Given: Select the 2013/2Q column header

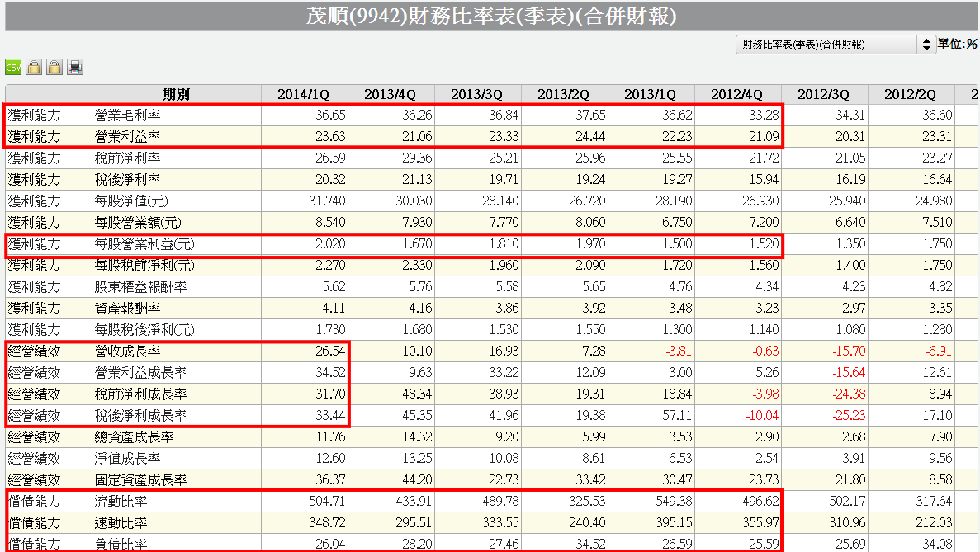Looking at the screenshot, I should 563,94.
